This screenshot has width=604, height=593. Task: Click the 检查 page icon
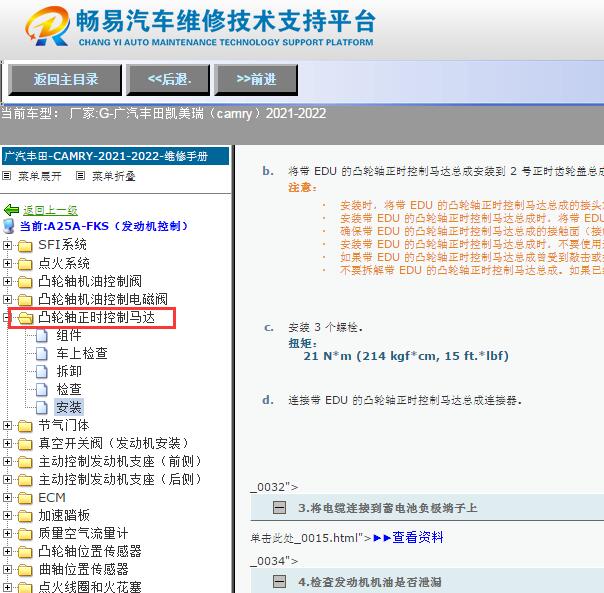coord(42,390)
